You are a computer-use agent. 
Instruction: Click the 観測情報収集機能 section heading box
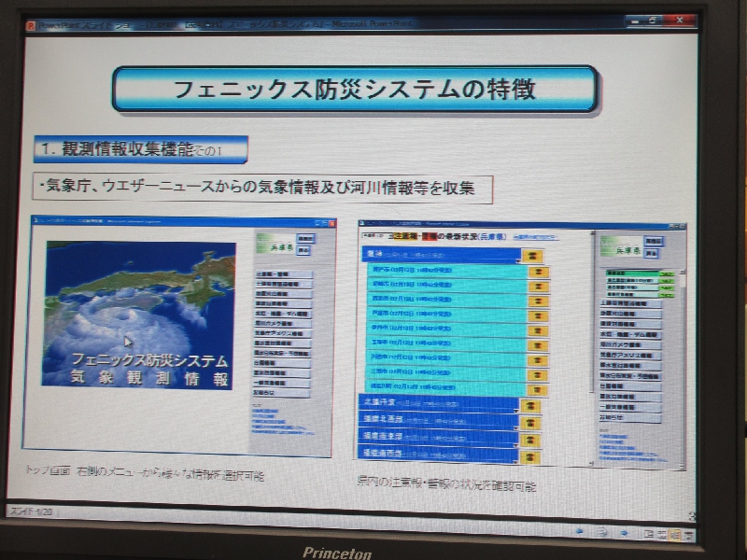[140, 149]
